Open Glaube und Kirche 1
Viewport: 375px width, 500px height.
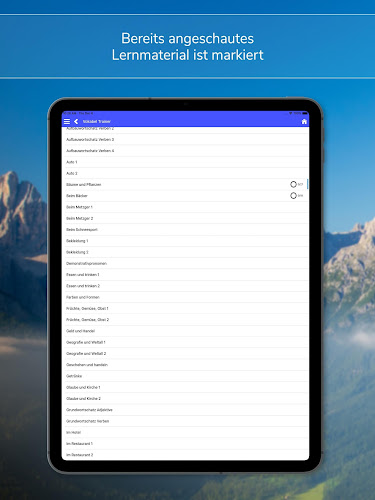[185, 387]
